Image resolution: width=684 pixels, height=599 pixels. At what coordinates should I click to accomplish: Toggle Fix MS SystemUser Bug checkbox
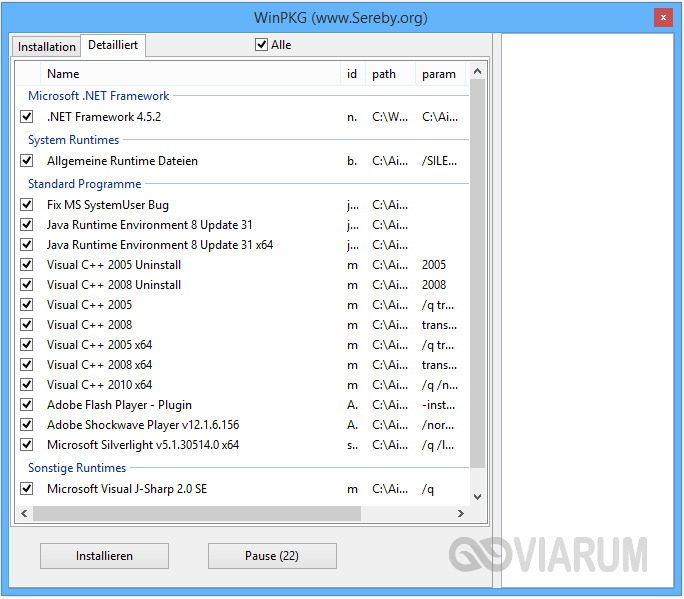(x=27, y=205)
